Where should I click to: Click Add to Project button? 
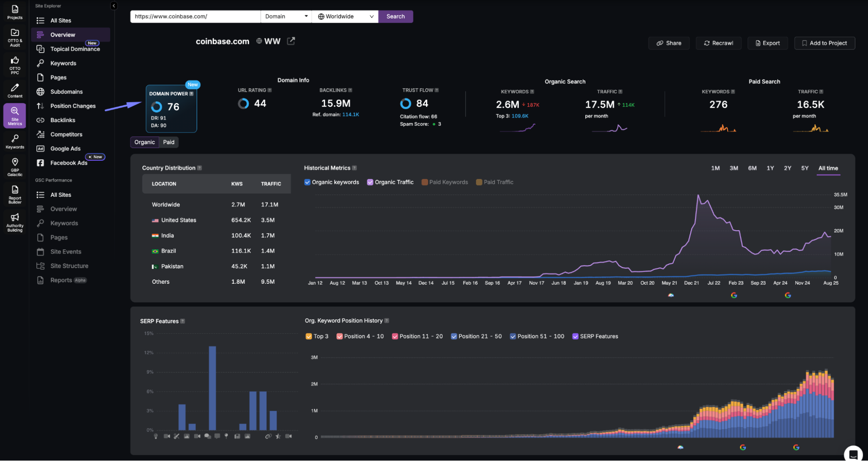point(824,43)
